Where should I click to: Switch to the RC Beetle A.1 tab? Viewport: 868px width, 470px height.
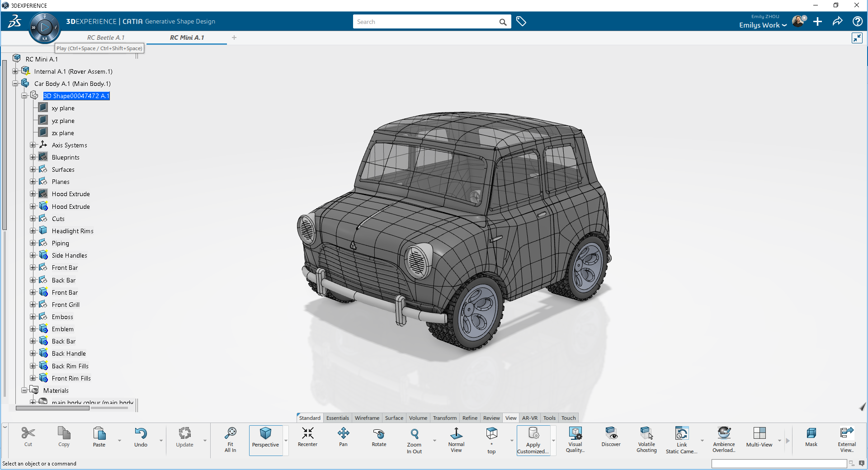106,38
